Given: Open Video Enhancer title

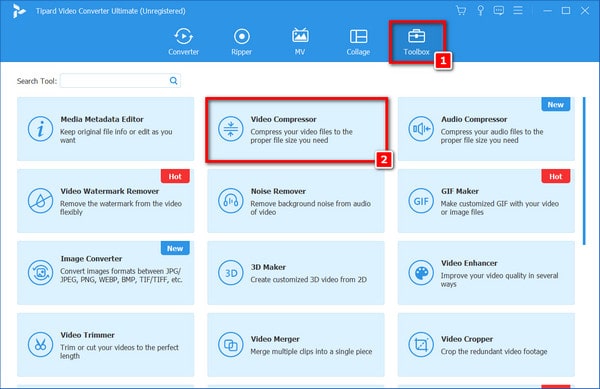Looking at the screenshot, I should 469,263.
